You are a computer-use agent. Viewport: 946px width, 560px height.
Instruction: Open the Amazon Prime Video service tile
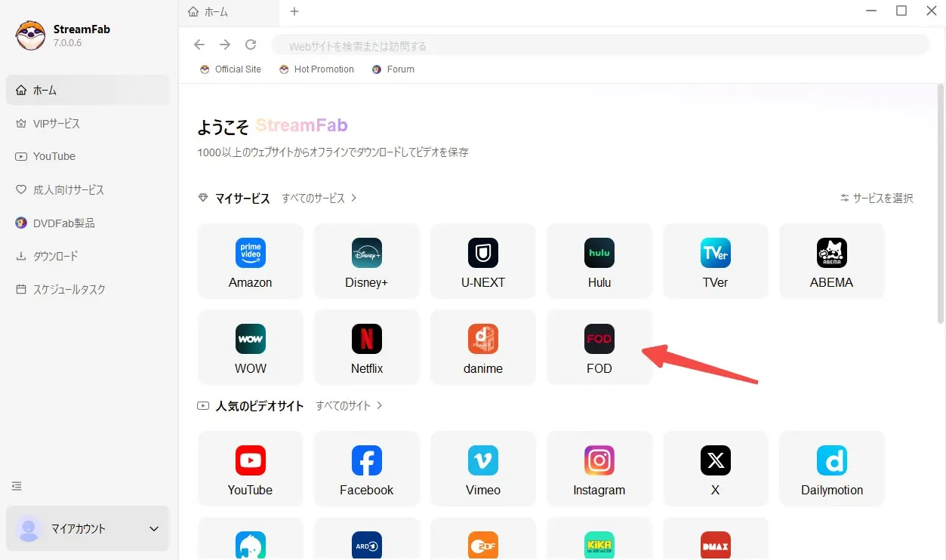coord(250,261)
